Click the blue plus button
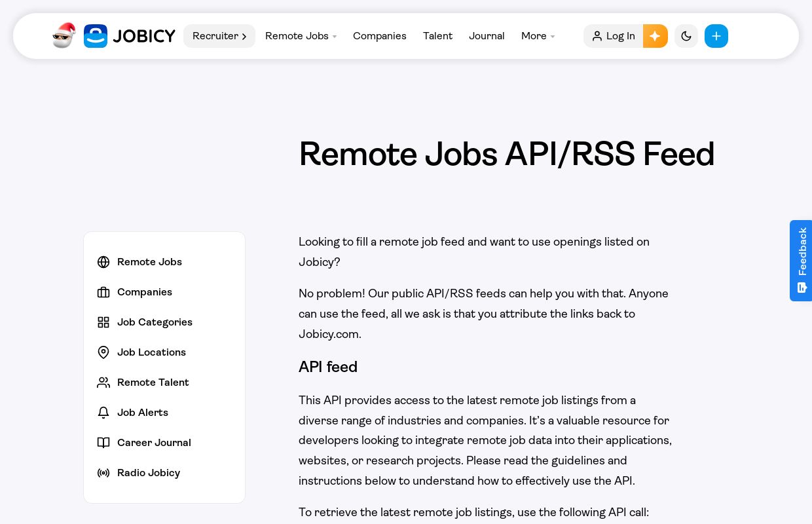The width and height of the screenshot is (812, 524). 716,36
